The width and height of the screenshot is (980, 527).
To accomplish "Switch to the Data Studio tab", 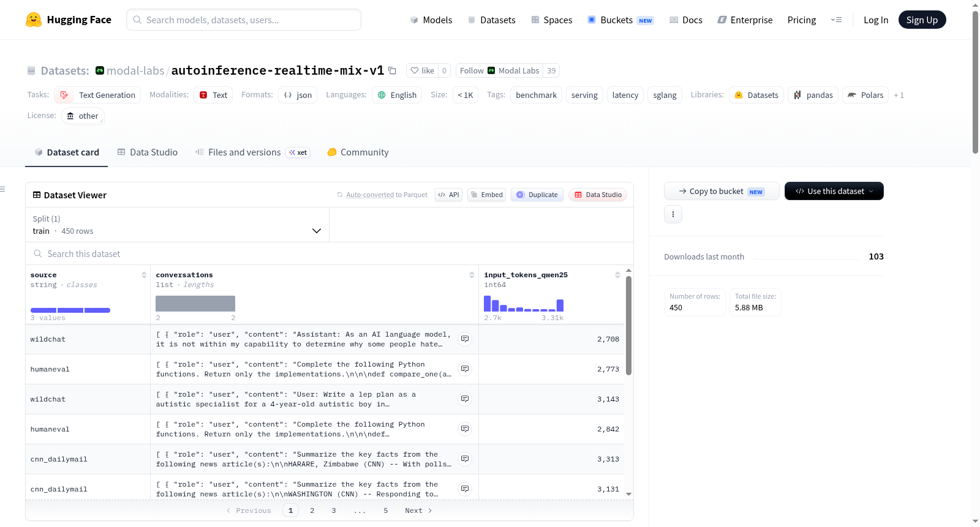I will point(147,152).
